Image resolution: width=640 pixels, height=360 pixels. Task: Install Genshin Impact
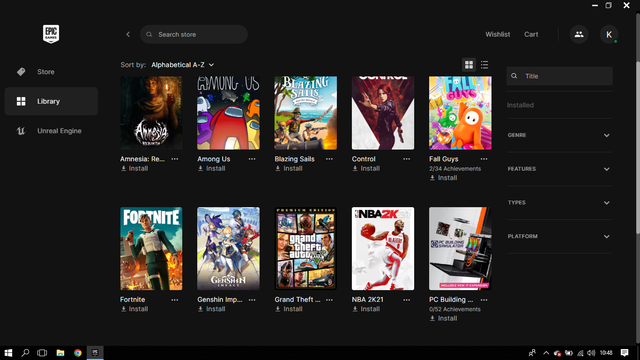[x=211, y=309]
